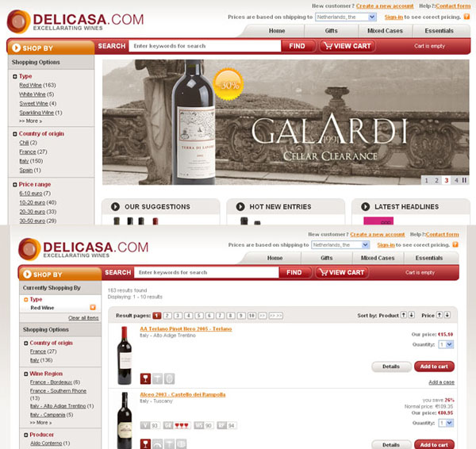The width and height of the screenshot is (476, 449).
Task: Switch to the Gifts tab in top navigation
Action: 331,31
